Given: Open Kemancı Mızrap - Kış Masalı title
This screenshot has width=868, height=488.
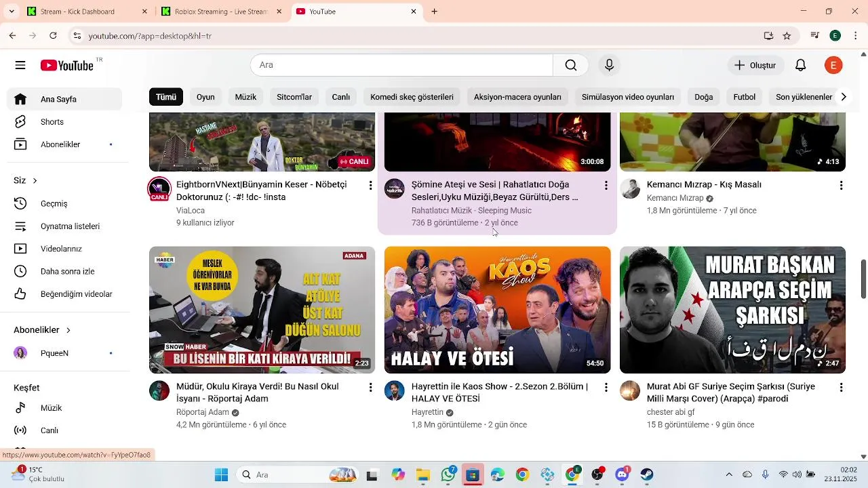Looking at the screenshot, I should pyautogui.click(x=704, y=184).
